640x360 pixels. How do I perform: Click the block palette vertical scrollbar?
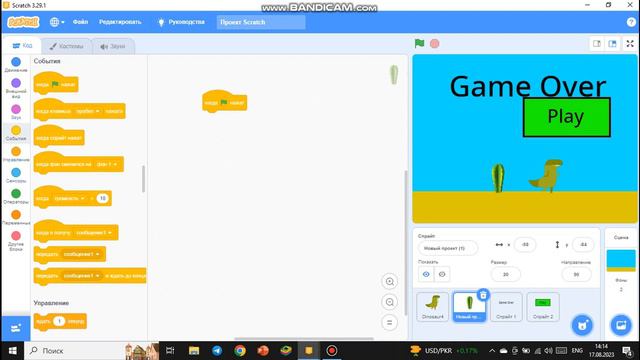pyautogui.click(x=143, y=178)
